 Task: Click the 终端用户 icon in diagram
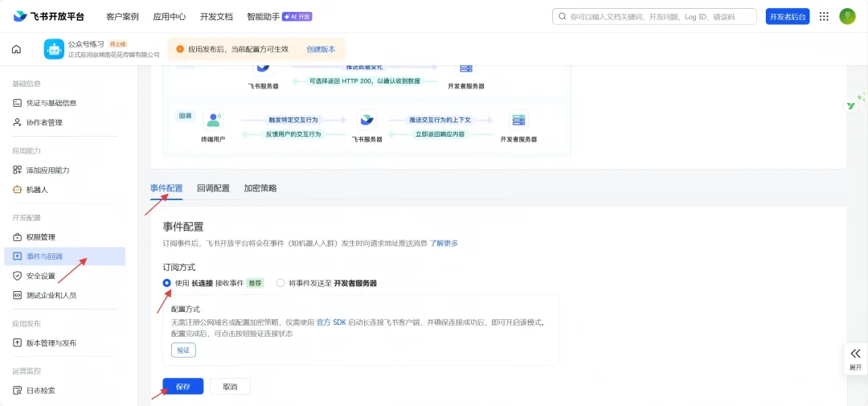[213, 120]
